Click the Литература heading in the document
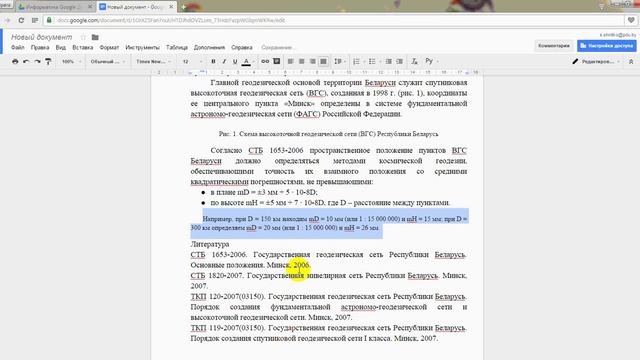The height and width of the screenshot is (360, 640). pos(210,244)
